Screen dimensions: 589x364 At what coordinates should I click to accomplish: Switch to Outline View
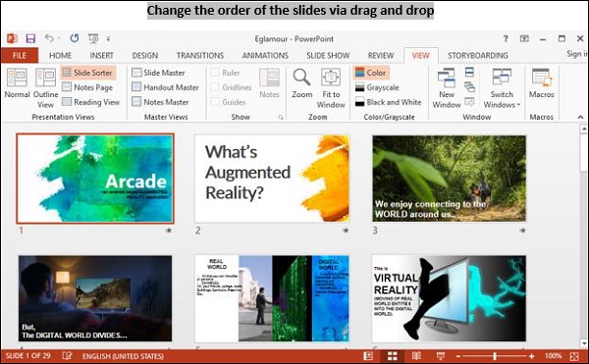45,88
